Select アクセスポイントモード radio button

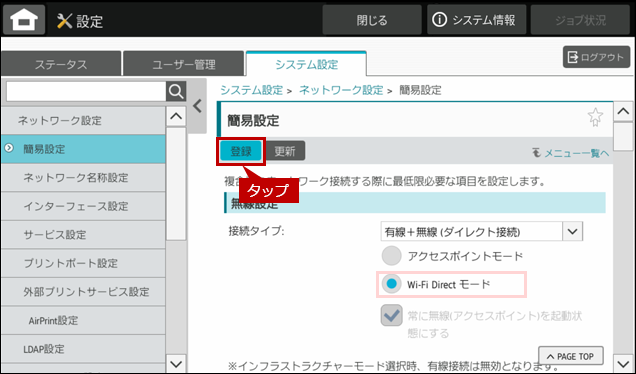click(x=391, y=256)
